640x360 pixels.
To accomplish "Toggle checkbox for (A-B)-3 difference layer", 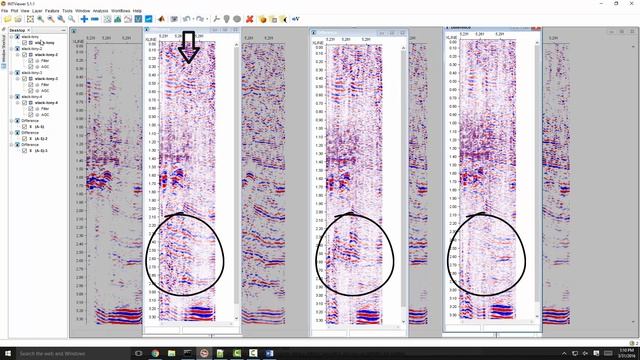I will pyautogui.click(x=24, y=151).
